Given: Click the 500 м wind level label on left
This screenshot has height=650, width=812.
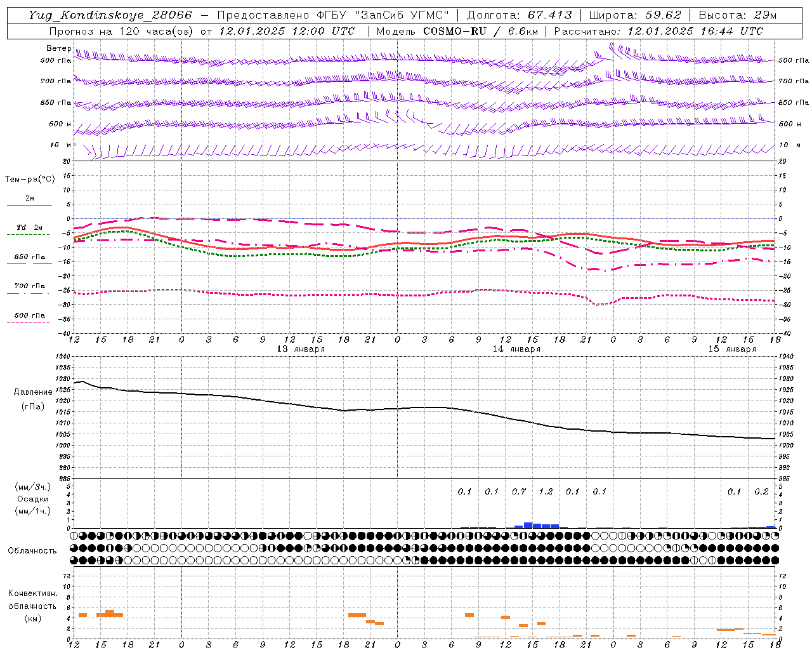Looking at the screenshot, I should 60,124.
